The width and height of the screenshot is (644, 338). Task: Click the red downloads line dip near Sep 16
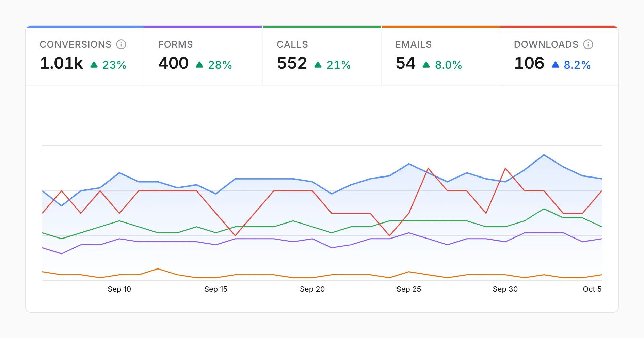[x=235, y=235]
